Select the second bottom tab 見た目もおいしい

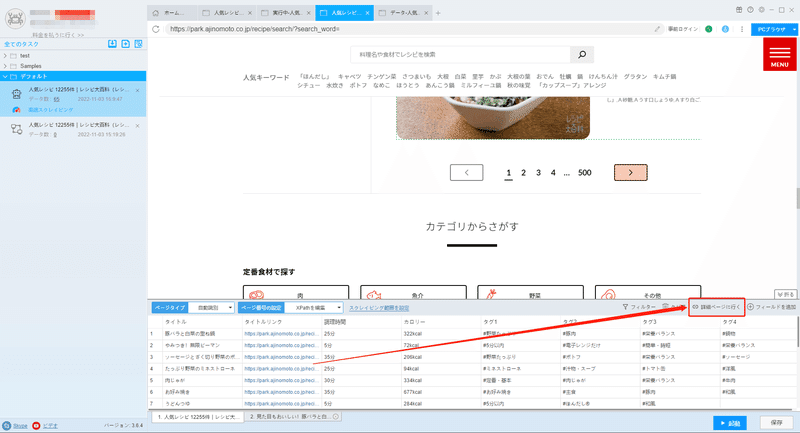point(294,417)
